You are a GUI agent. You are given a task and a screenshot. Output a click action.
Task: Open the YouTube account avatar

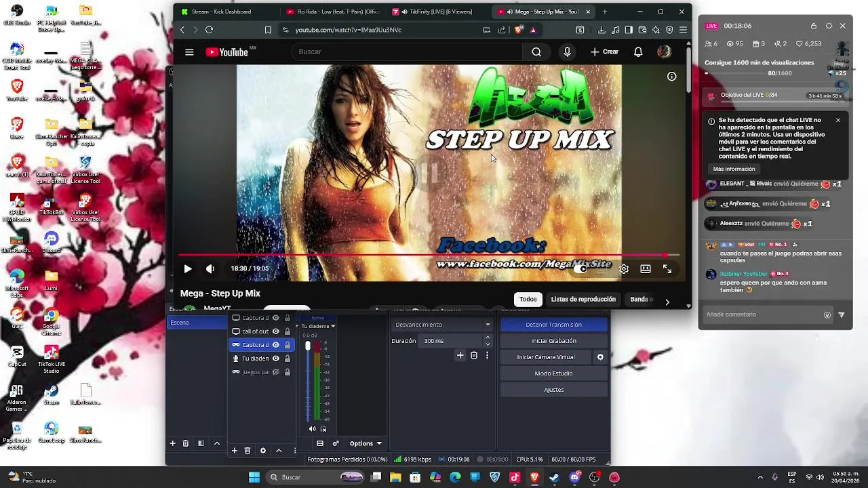[x=665, y=52]
